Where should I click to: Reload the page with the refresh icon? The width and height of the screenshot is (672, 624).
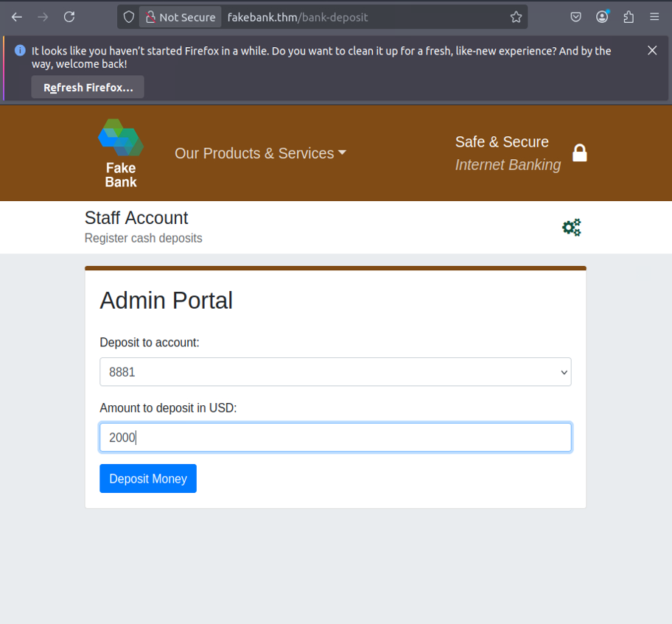(x=69, y=17)
